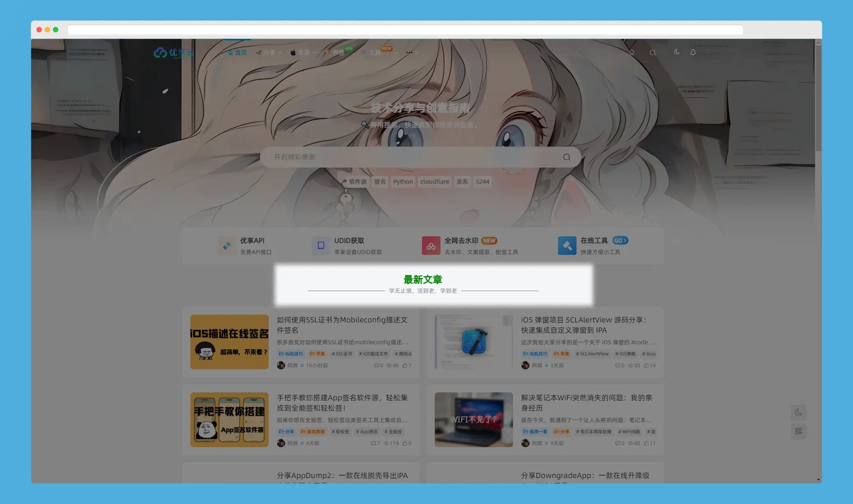853x504 pixels.
Task: Click the UDID获取 device icon
Action: pos(321,246)
